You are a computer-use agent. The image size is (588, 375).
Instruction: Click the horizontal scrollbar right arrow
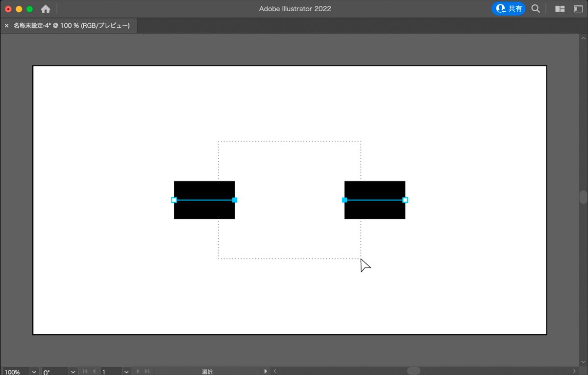coord(574,371)
